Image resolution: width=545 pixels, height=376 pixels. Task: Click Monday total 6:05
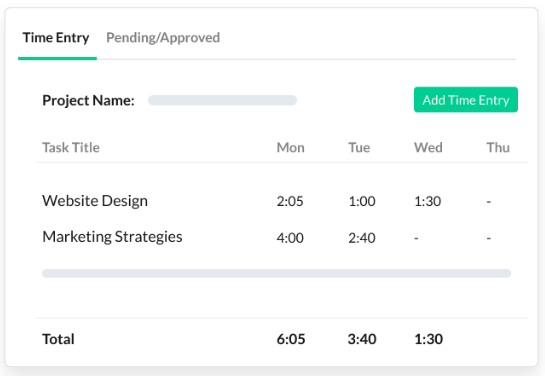coord(291,339)
